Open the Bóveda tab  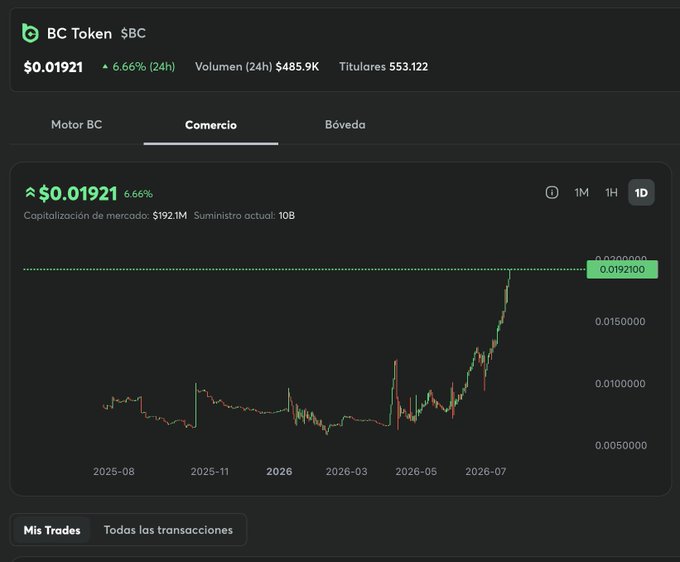click(345, 125)
